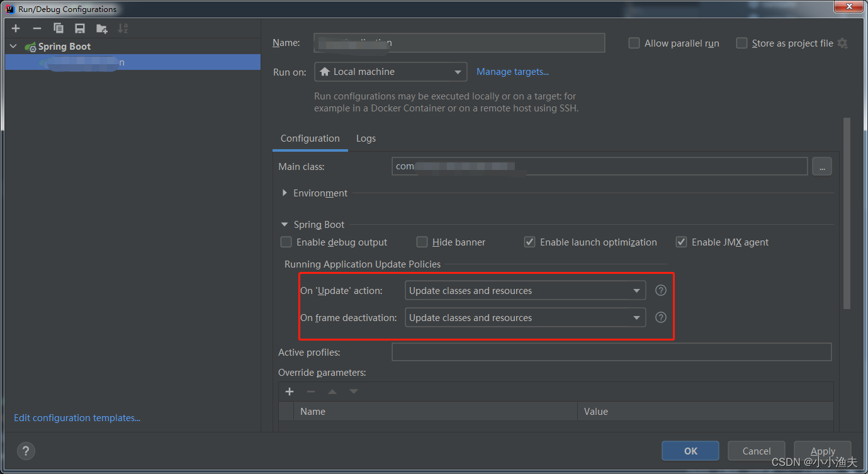The image size is (868, 474).
Task: Open help for frame deactivation policy
Action: pyautogui.click(x=661, y=317)
